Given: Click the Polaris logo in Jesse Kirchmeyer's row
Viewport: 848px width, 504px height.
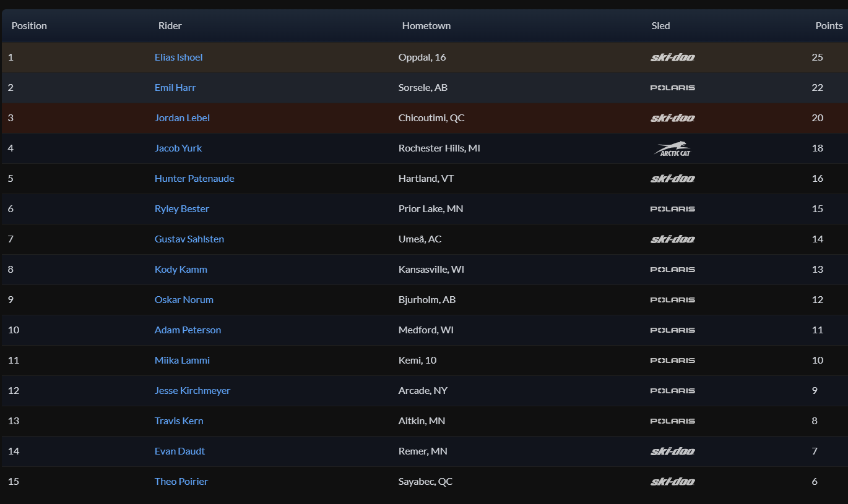Looking at the screenshot, I should 673,391.
